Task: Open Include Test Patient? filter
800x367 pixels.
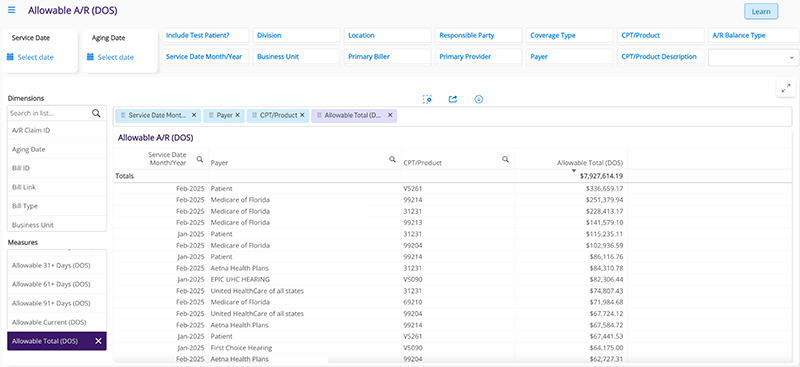Action: pyautogui.click(x=206, y=36)
